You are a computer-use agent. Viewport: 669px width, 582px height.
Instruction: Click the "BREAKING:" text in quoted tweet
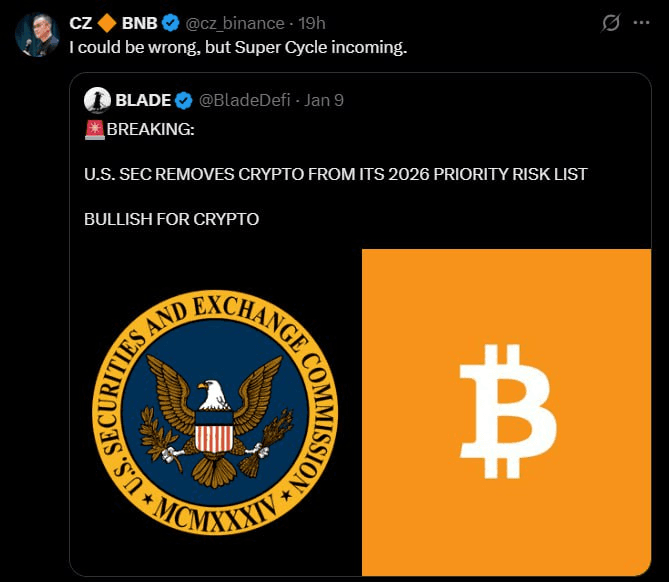point(150,129)
